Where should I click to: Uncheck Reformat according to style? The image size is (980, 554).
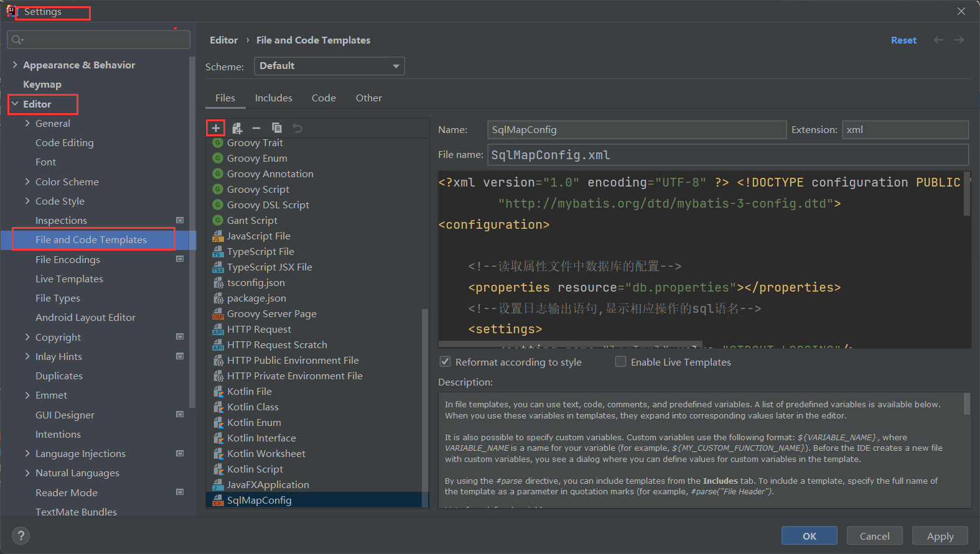[446, 362]
